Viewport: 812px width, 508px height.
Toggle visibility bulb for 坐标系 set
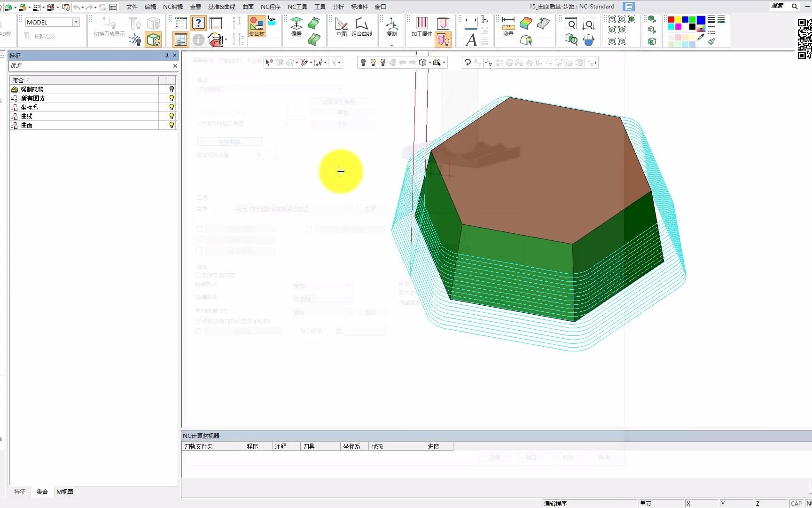[172, 107]
